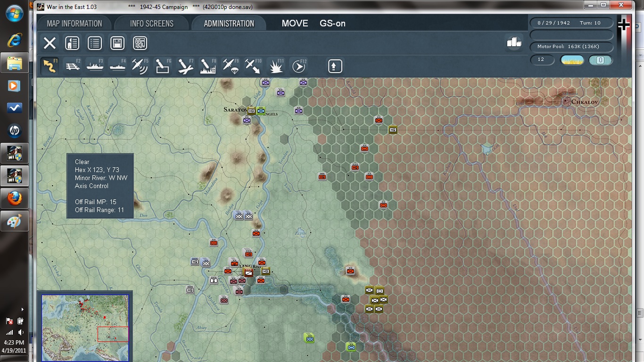Open the white blocks chart icon

[x=514, y=42]
